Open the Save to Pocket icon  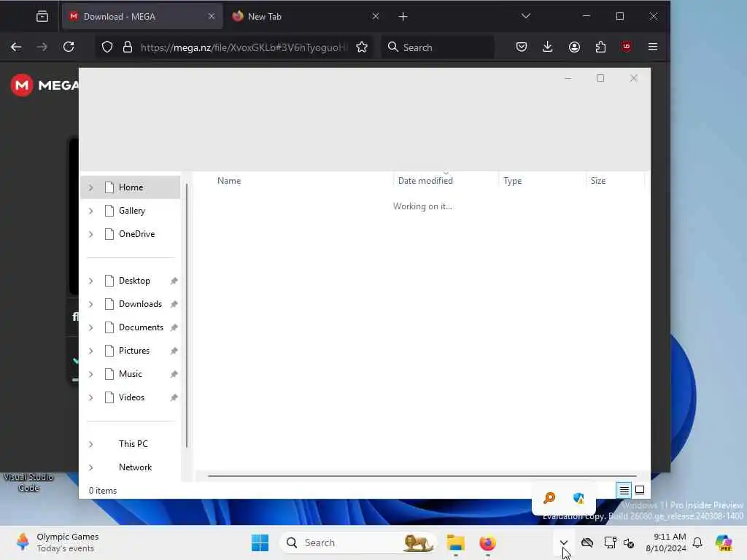[x=521, y=47]
